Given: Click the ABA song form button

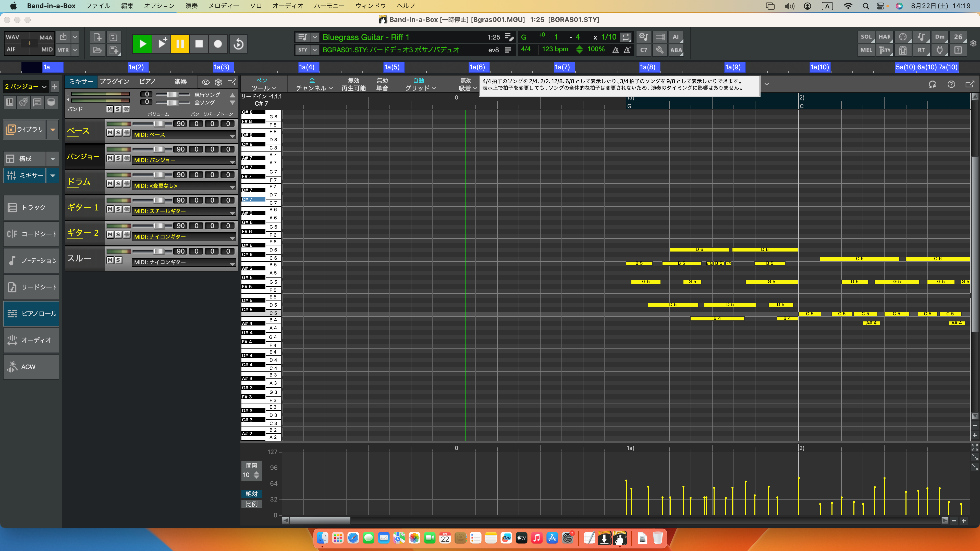Looking at the screenshot, I should pyautogui.click(x=676, y=50).
